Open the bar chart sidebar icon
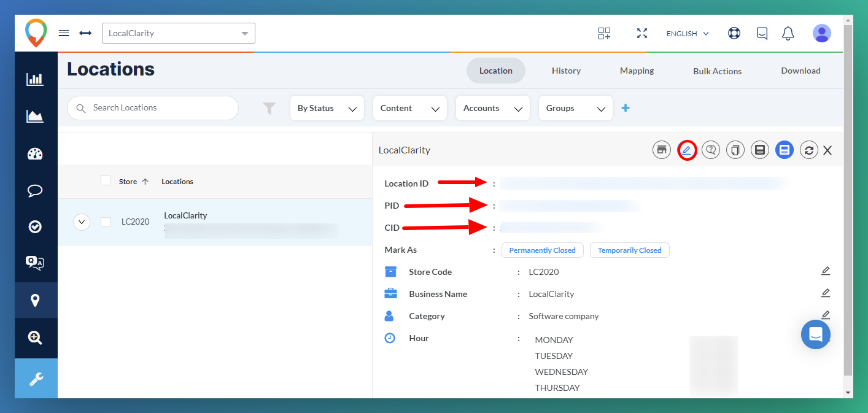The image size is (868, 413). 35,79
